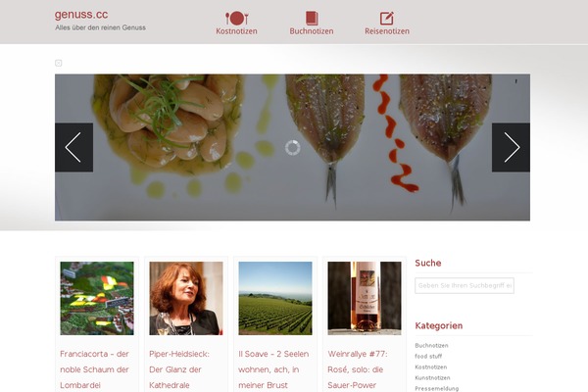
Task: Advance slider with the right arrow
Action: tap(511, 147)
